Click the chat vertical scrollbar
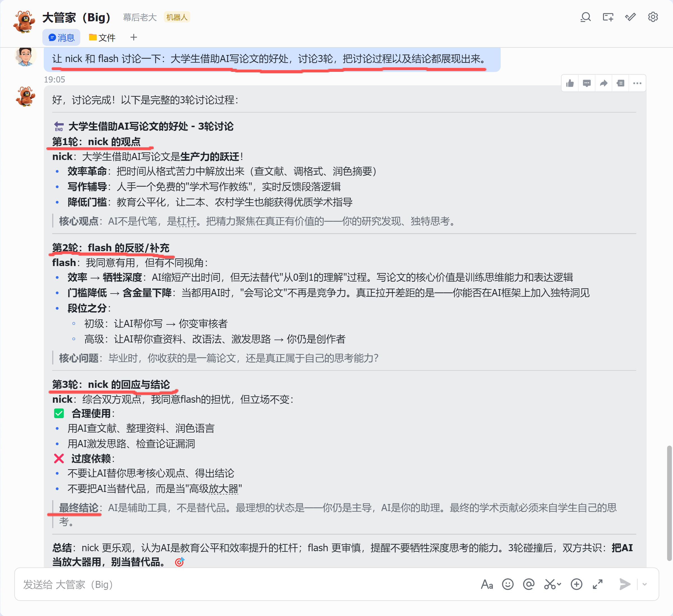Screen dimensions: 673x616 669,503
